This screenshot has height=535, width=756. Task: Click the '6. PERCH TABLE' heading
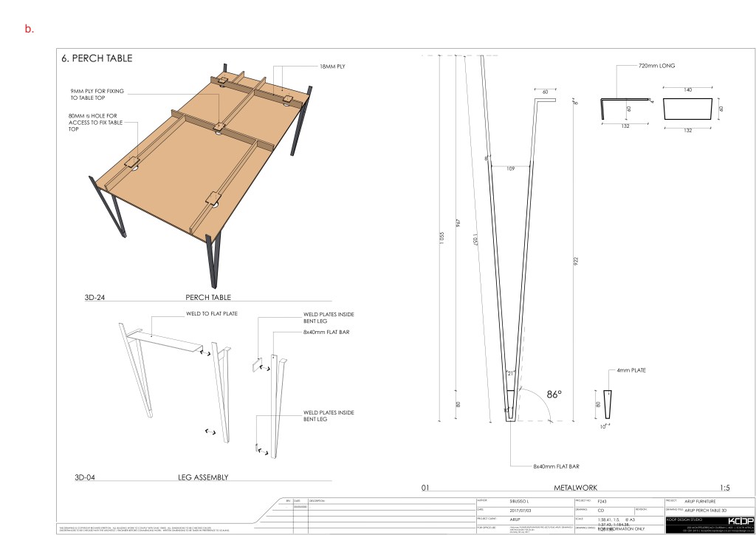point(97,58)
